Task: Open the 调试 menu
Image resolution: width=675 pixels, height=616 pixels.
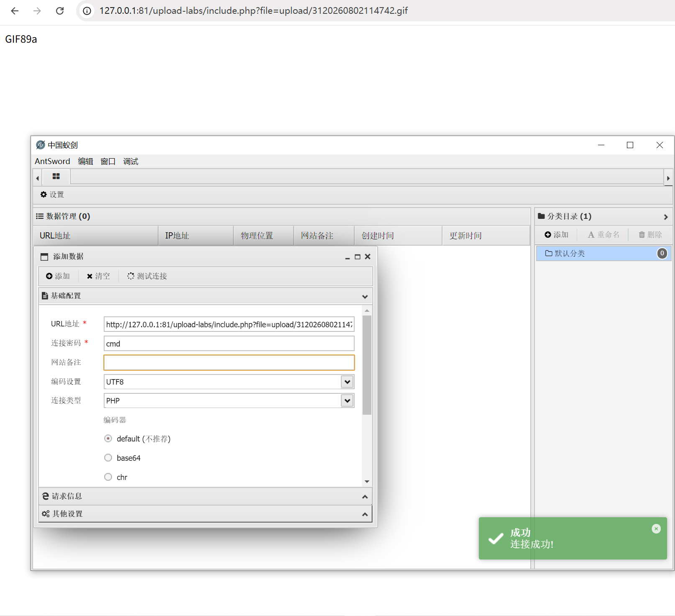Action: [x=130, y=162]
